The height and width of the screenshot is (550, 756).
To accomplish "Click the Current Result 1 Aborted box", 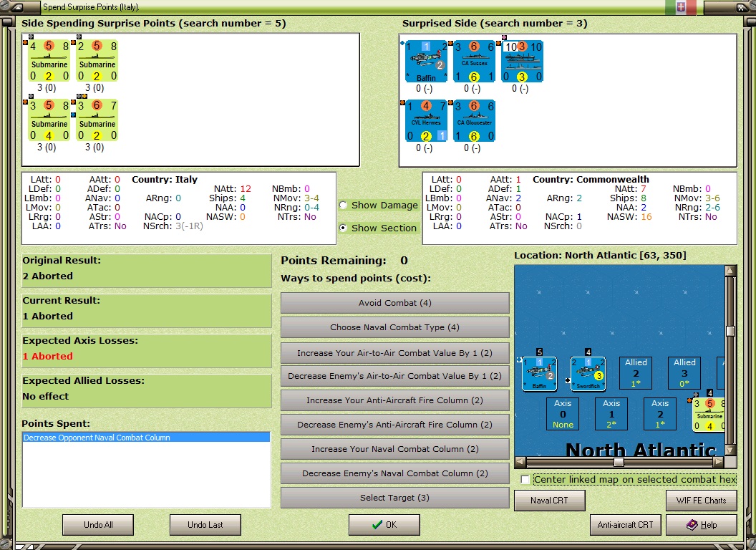I will point(147,311).
